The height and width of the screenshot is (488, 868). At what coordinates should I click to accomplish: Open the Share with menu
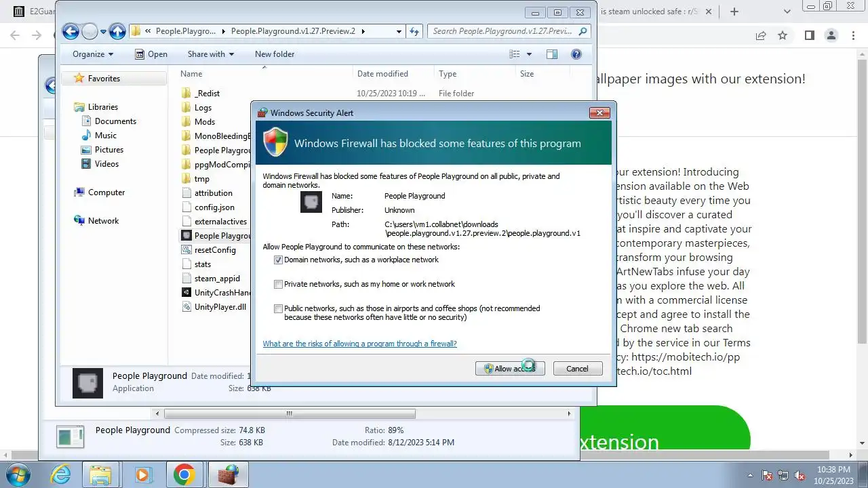click(210, 54)
